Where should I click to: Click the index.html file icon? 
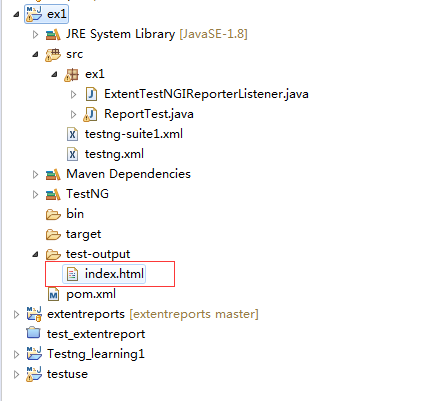[x=72, y=274]
